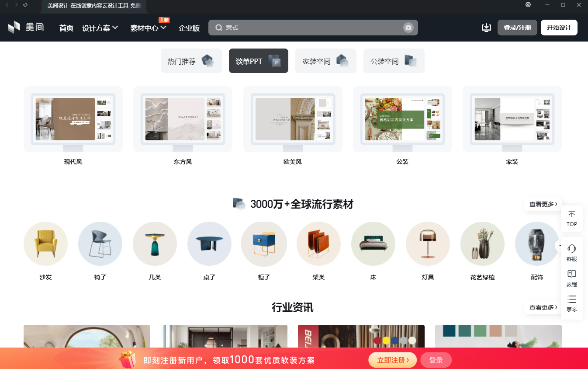Click the camera icon for image search

[408, 28]
